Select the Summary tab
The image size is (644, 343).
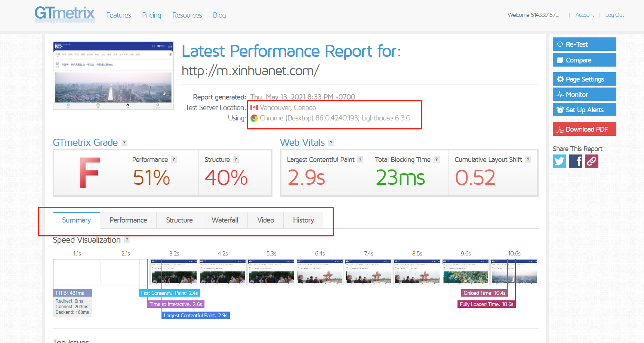tap(76, 220)
